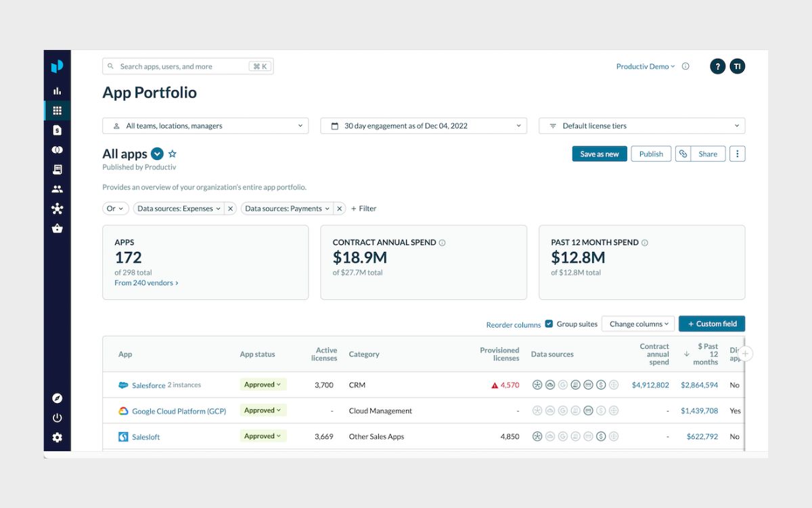Open the analytics bar-chart sidebar icon
Viewport: 812px width, 508px height.
coord(57,90)
